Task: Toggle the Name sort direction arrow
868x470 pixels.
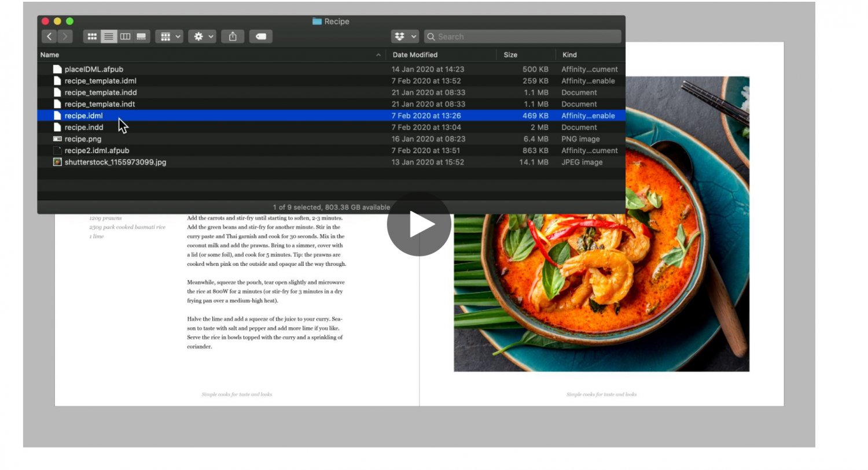Action: coord(378,55)
